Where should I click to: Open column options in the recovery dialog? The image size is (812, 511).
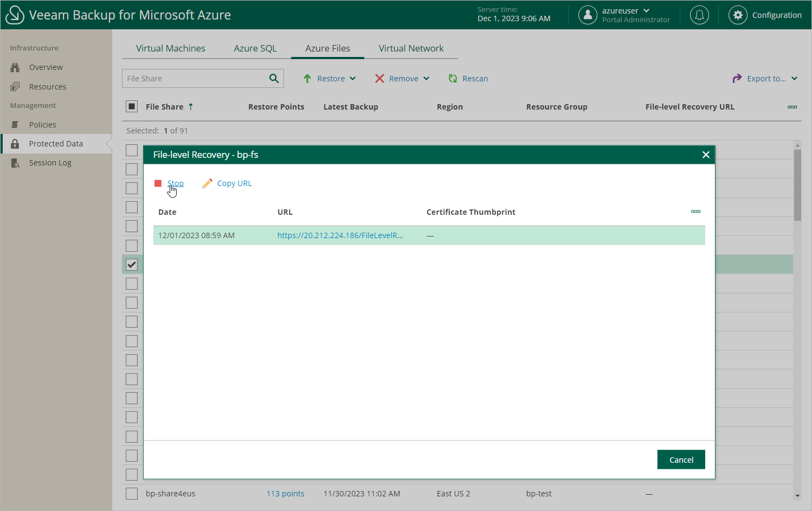[696, 212]
